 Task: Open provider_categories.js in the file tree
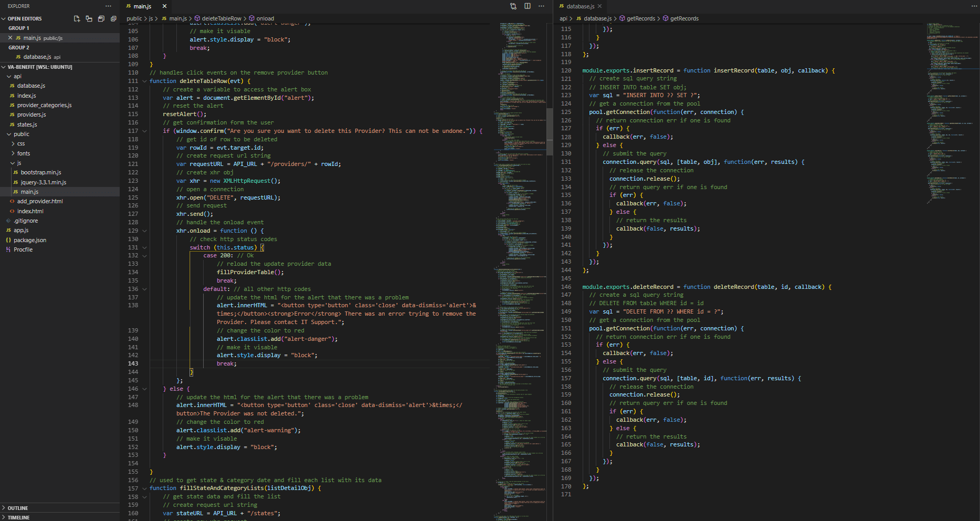(x=60, y=105)
